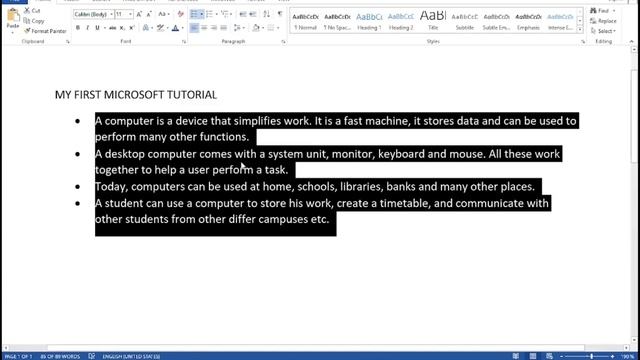
Task: Toggle Bold formatting
Action: click(x=78, y=28)
